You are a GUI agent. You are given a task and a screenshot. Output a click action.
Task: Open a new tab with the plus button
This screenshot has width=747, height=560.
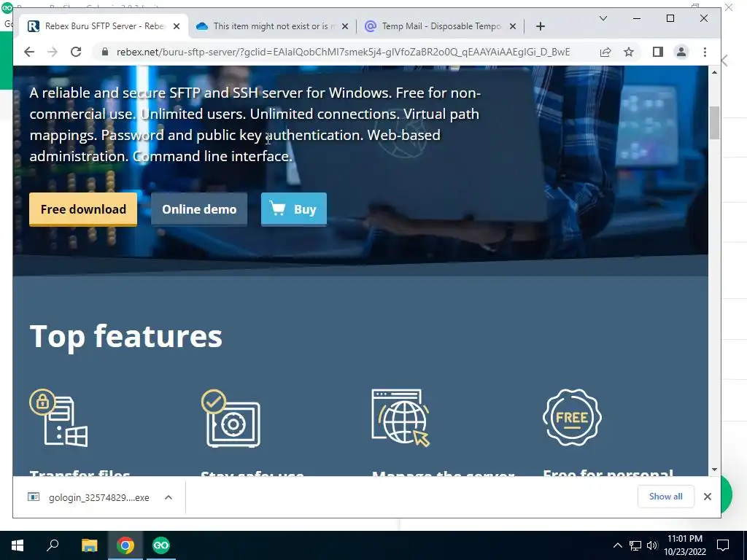541,26
